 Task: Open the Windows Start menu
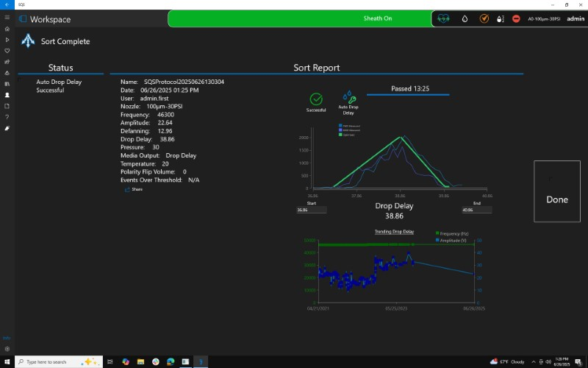[7, 361]
